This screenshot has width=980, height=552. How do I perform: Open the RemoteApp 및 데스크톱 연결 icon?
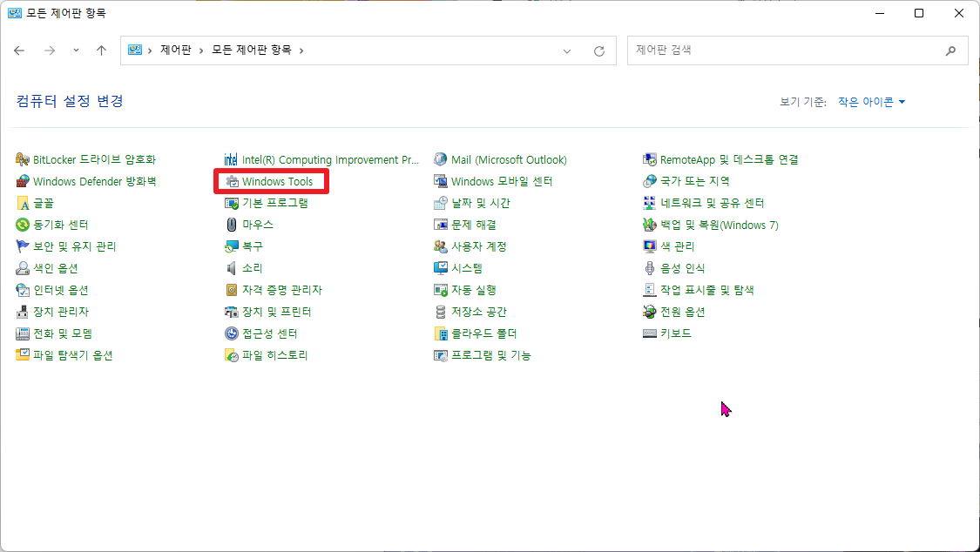click(650, 160)
